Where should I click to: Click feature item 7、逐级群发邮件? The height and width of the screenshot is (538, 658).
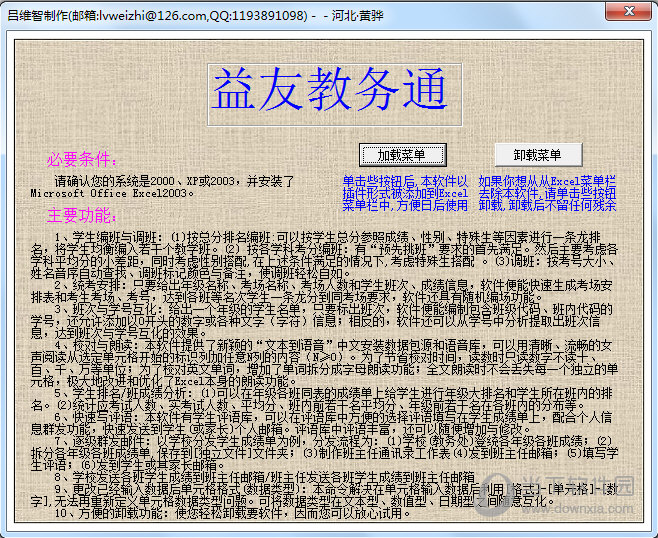point(324,454)
